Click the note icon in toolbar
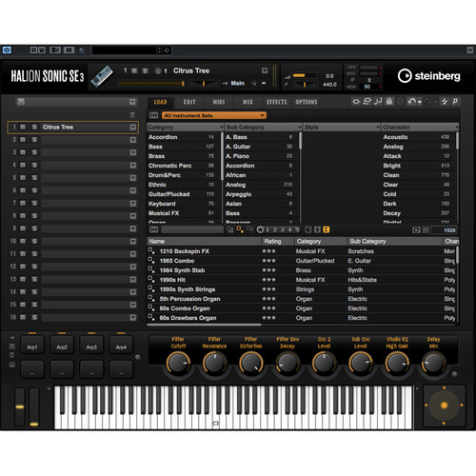The height and width of the screenshot is (476, 476). tap(378, 101)
